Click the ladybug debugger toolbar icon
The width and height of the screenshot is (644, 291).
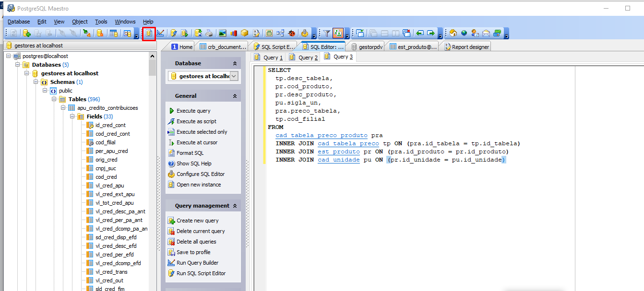tap(292, 33)
